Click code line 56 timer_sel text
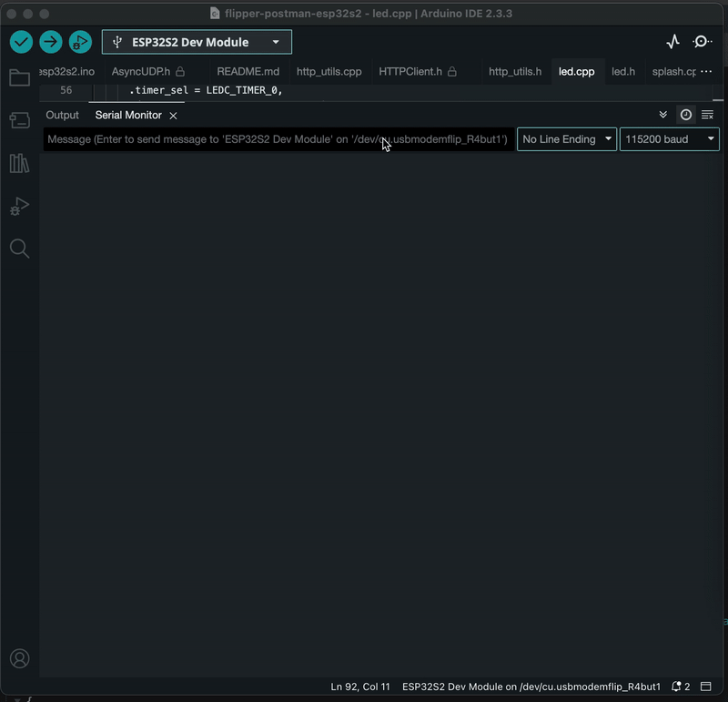The image size is (728, 702). (206, 90)
